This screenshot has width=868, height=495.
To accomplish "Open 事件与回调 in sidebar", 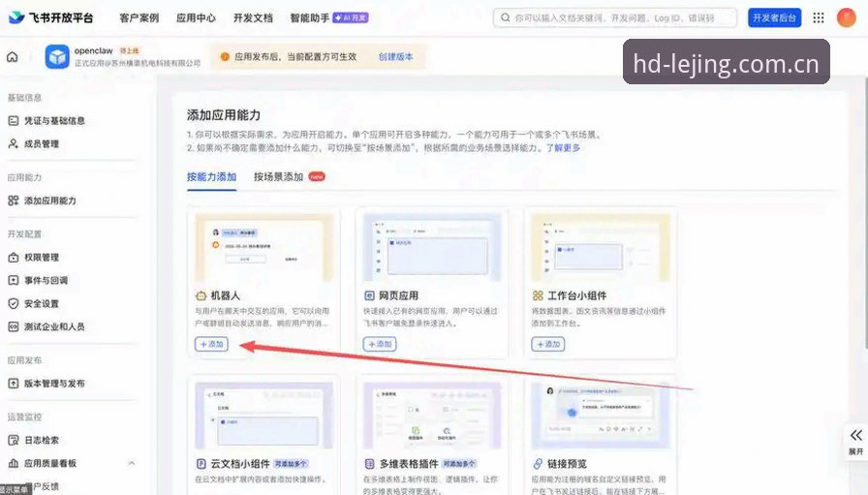I will 46,281.
